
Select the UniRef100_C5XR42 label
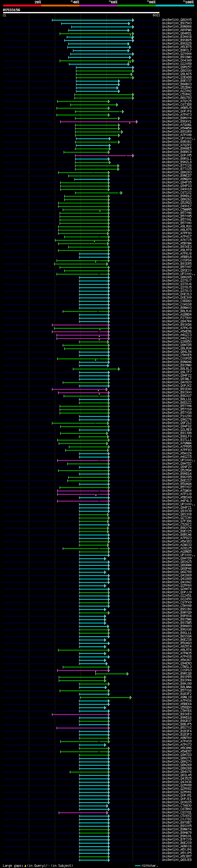(x=177, y=94)
